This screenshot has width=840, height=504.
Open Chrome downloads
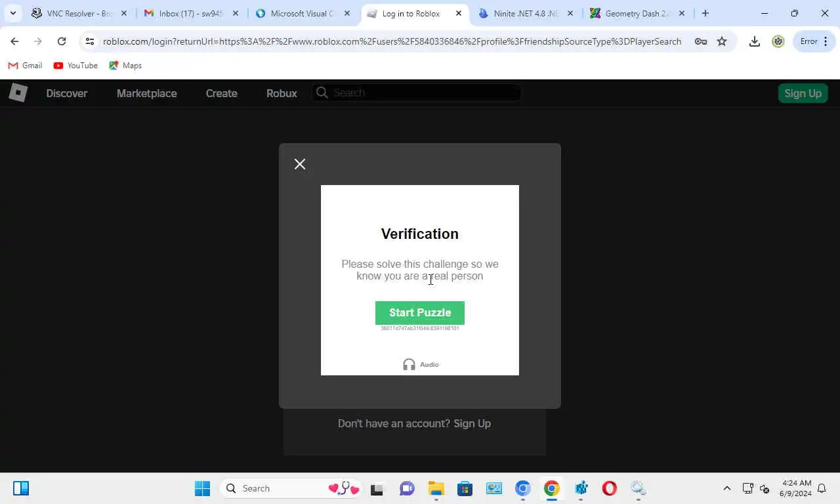755,41
